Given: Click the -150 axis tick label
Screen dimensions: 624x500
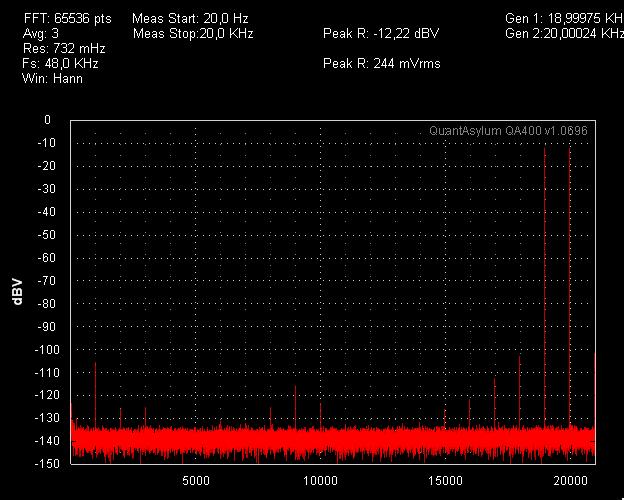Looking at the screenshot, I should pyautogui.click(x=47, y=464).
